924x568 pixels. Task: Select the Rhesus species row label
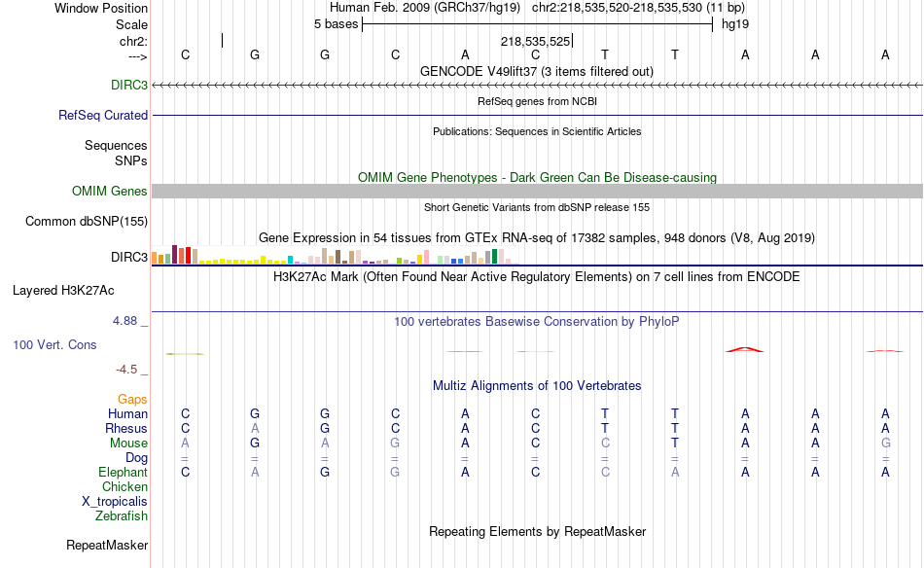tap(126, 428)
